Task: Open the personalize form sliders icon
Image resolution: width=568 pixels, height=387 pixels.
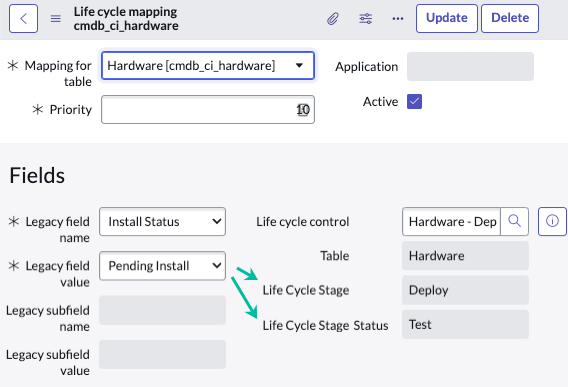Action: tap(366, 18)
